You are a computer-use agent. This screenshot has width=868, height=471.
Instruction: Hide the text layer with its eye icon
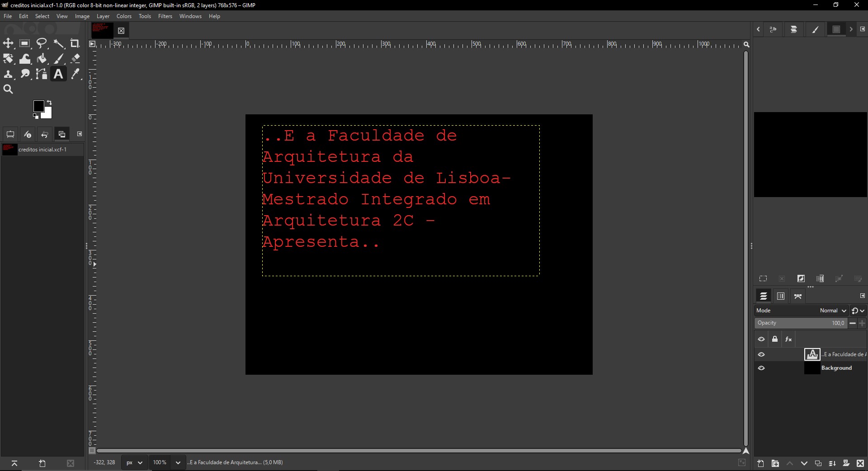[761, 355]
